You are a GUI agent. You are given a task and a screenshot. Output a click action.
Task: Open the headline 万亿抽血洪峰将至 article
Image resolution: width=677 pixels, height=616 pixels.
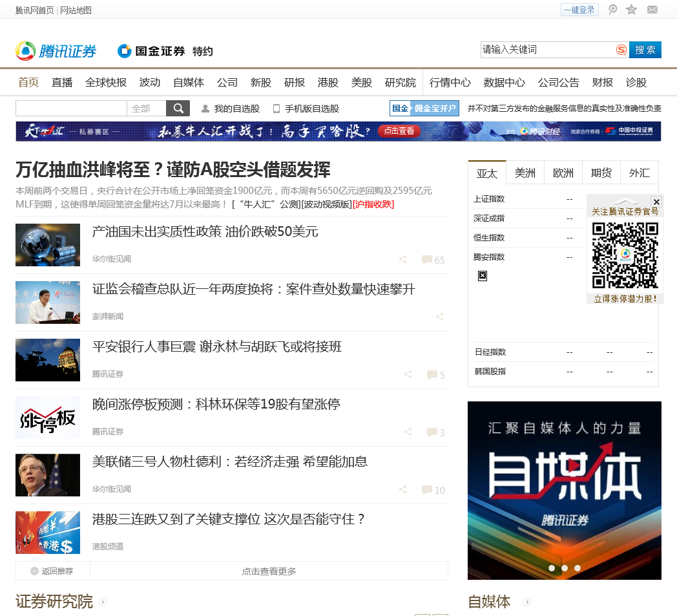tap(173, 169)
